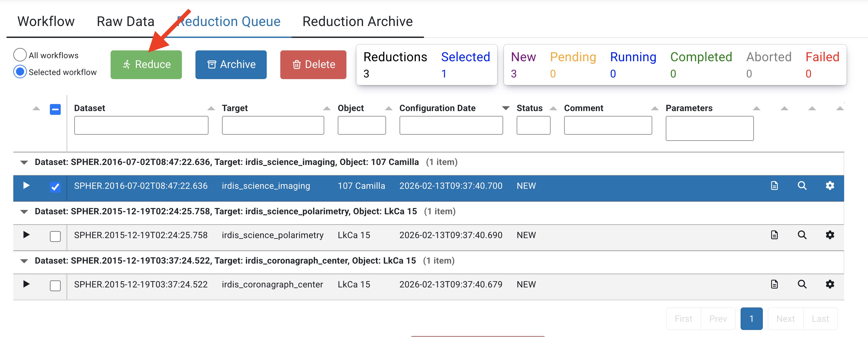Sort by the Target column arrow
868x337 pixels.
pyautogui.click(x=326, y=108)
